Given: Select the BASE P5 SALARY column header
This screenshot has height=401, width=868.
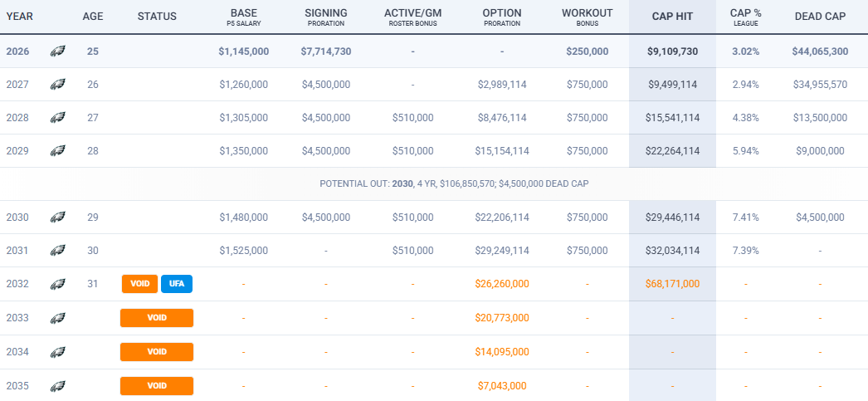Looking at the screenshot, I should pyautogui.click(x=244, y=17).
